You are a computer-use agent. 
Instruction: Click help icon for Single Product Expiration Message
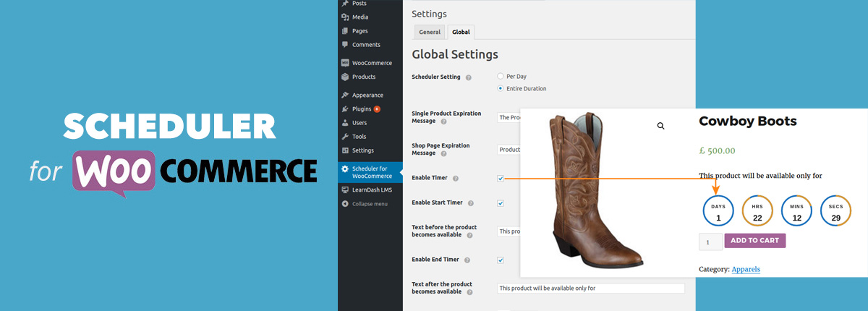click(x=443, y=122)
